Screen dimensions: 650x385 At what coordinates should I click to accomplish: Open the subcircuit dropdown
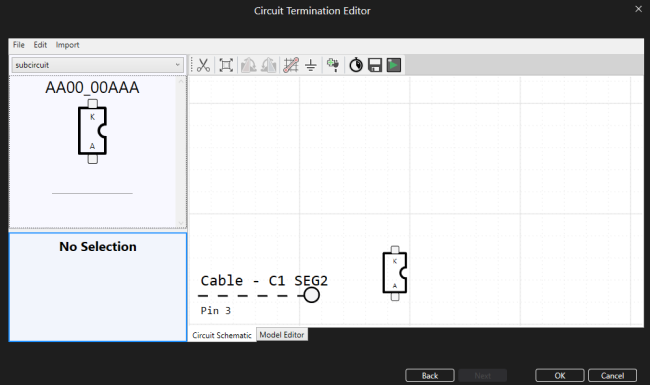98,65
